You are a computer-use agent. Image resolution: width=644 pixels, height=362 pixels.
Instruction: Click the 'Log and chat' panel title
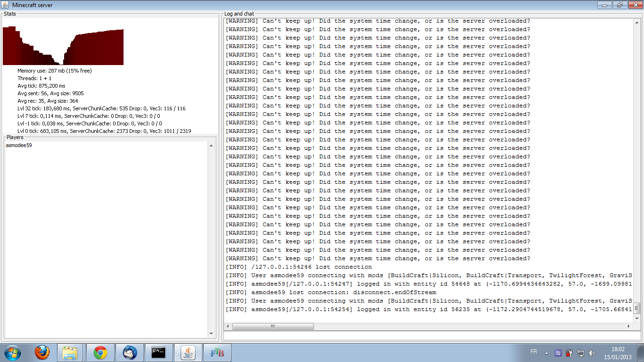pyautogui.click(x=239, y=14)
